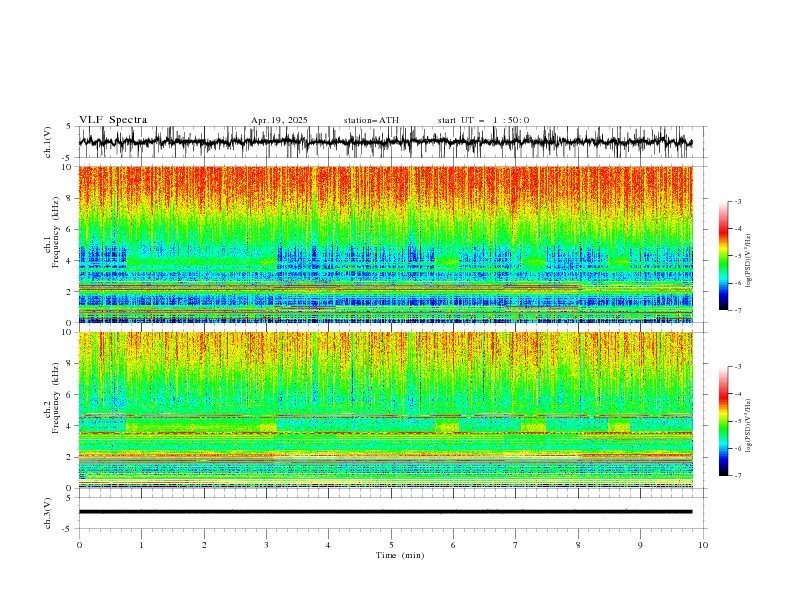Click the ch.3(V) waveform trace

click(x=385, y=512)
